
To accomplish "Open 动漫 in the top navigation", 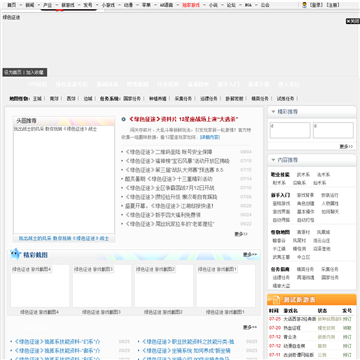I will (128, 5).
